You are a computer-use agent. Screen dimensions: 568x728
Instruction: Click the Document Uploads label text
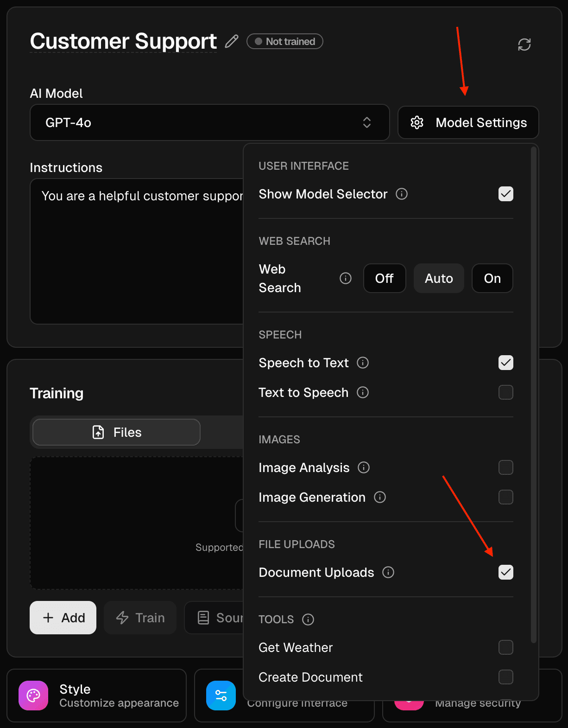pyautogui.click(x=316, y=572)
